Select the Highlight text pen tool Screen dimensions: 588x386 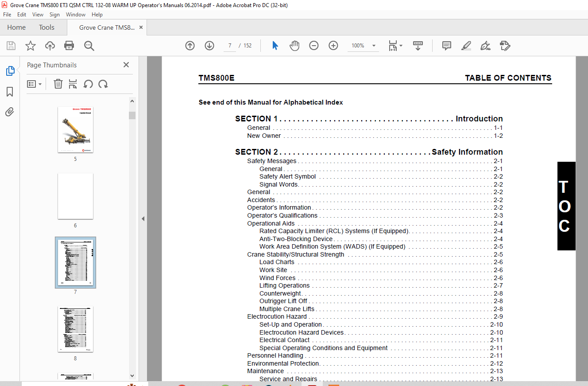click(466, 46)
